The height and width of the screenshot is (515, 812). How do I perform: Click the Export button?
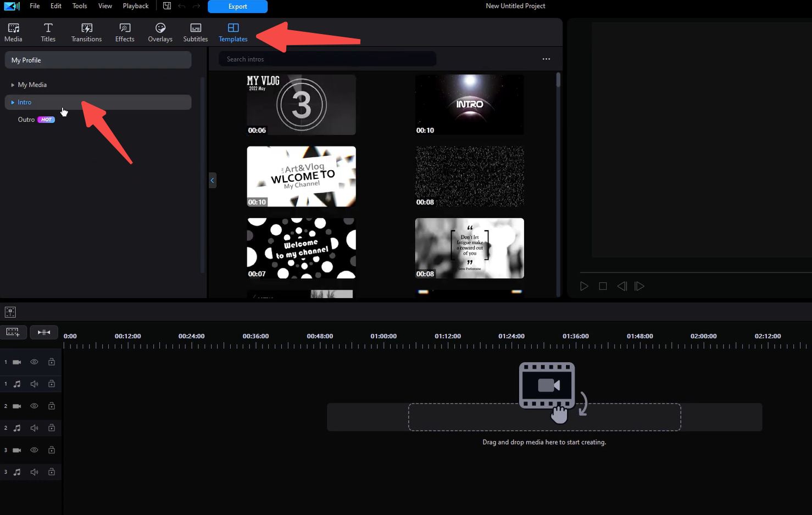tap(237, 7)
